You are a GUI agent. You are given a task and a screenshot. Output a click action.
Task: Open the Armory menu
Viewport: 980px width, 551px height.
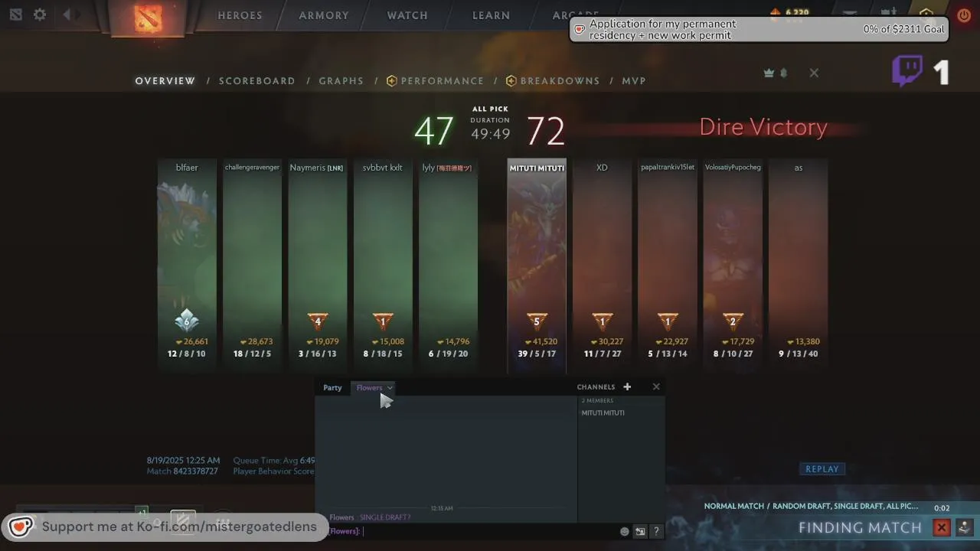(x=324, y=15)
